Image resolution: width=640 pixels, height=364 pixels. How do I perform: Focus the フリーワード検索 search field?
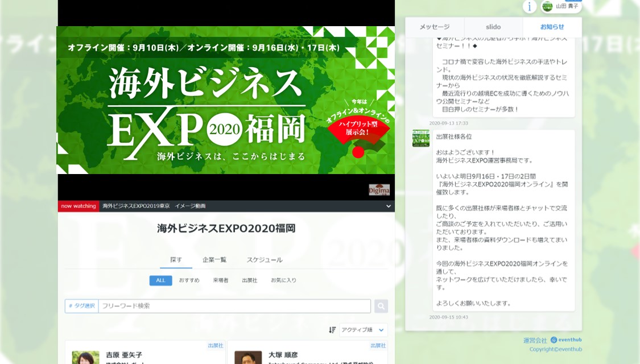click(x=234, y=306)
